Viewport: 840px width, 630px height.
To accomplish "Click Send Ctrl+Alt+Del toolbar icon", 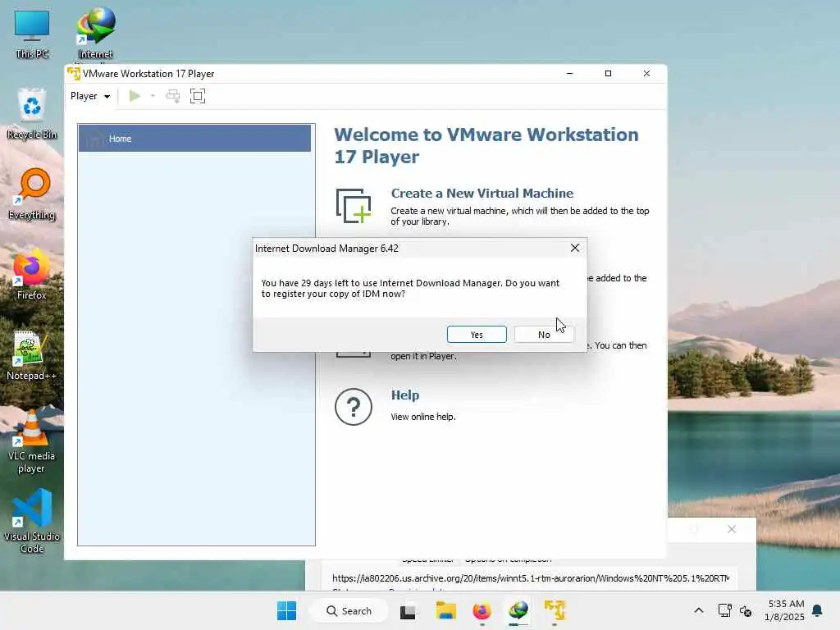I will [173, 96].
